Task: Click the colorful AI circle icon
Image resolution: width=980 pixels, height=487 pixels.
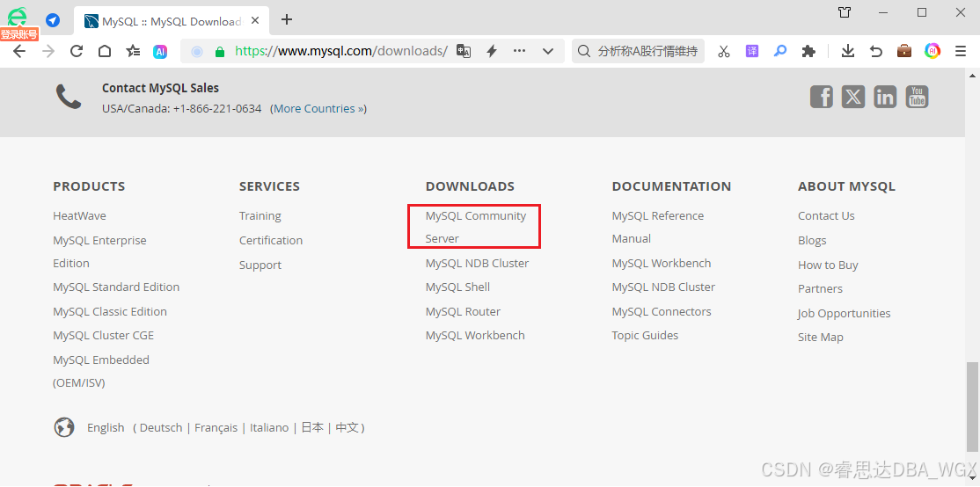Action: click(x=932, y=51)
